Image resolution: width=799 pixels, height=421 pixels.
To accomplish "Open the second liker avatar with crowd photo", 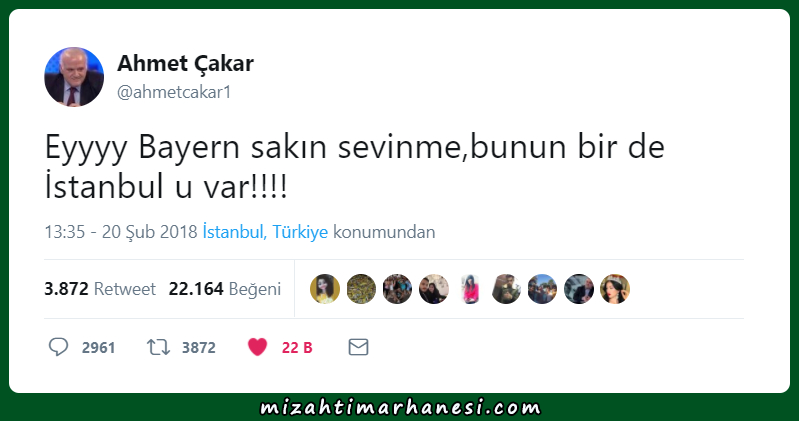I will (x=361, y=289).
